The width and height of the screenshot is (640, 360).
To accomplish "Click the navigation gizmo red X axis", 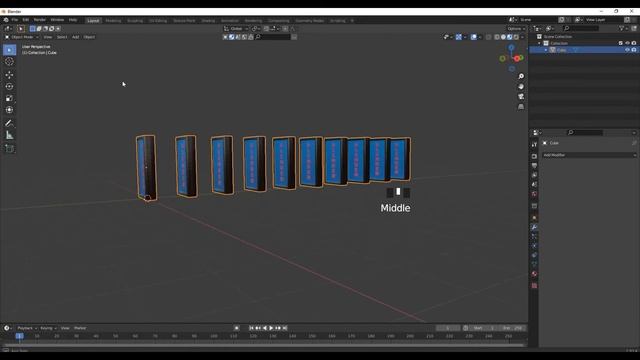I will (517, 59).
